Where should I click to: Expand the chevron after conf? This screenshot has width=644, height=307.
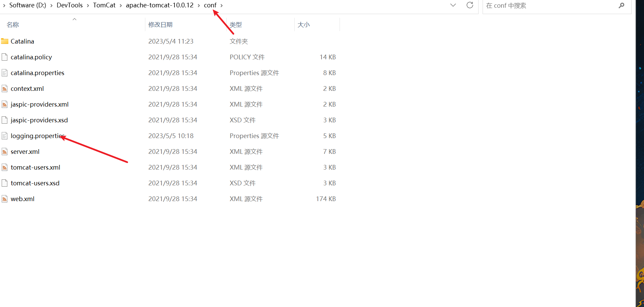point(222,5)
